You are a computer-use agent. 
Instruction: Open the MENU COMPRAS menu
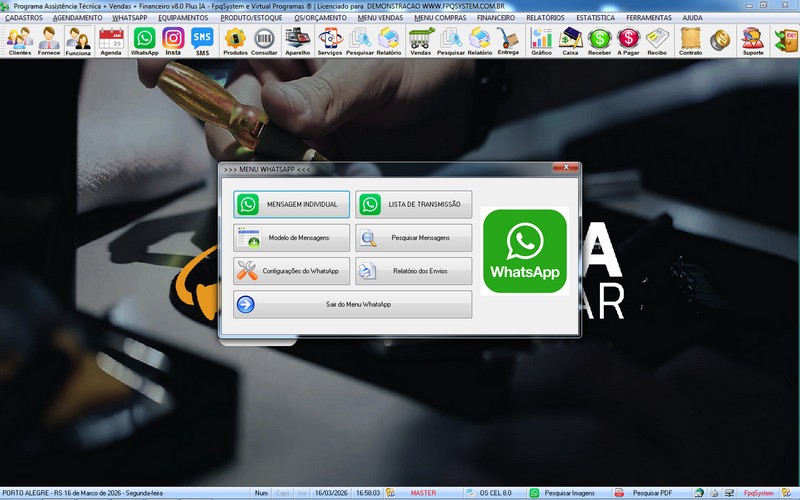coord(440,18)
